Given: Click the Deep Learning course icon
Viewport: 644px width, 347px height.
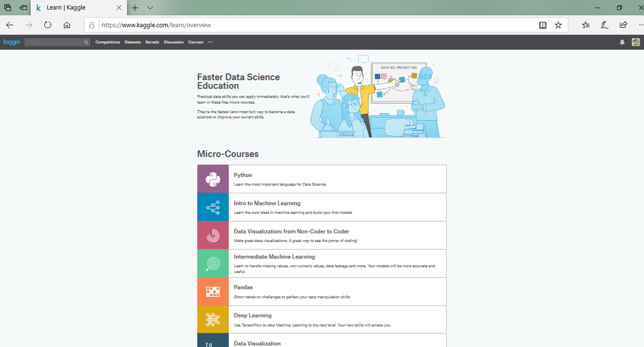Looking at the screenshot, I should coord(213,320).
